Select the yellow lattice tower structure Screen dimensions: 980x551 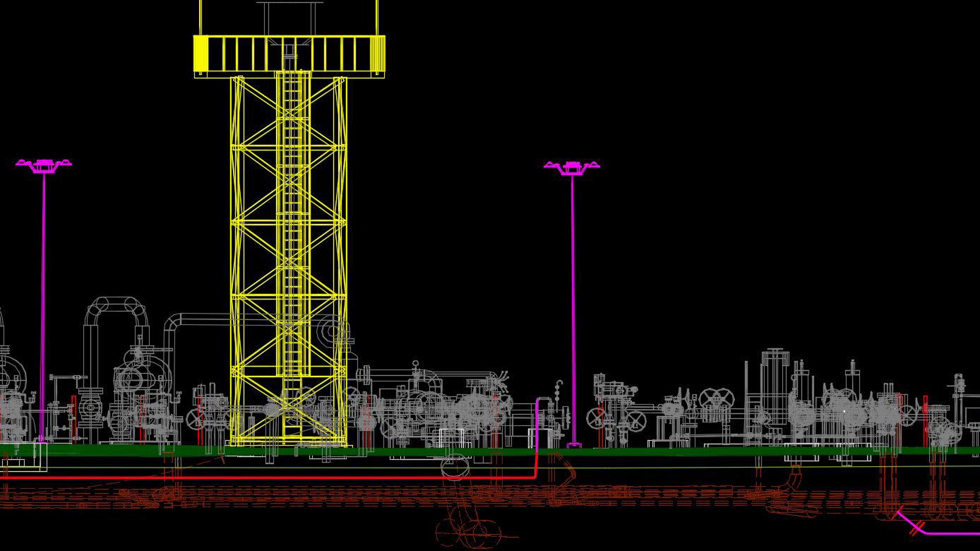tap(289, 260)
